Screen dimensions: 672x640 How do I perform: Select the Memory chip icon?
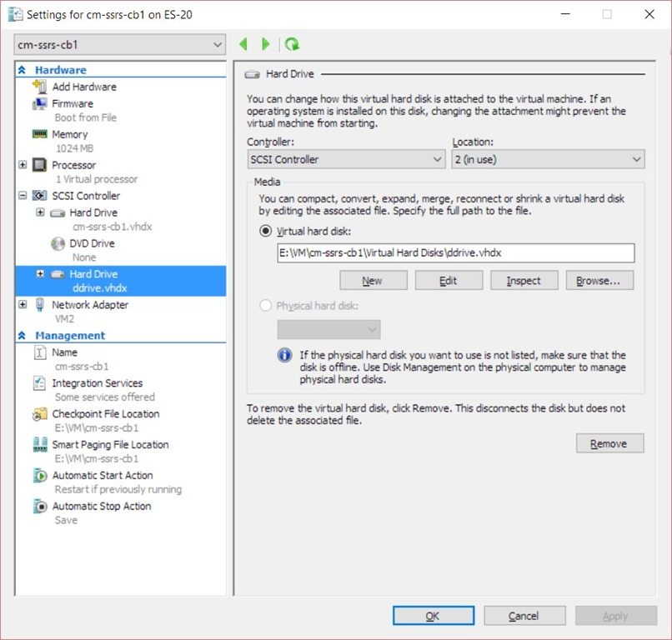point(39,134)
